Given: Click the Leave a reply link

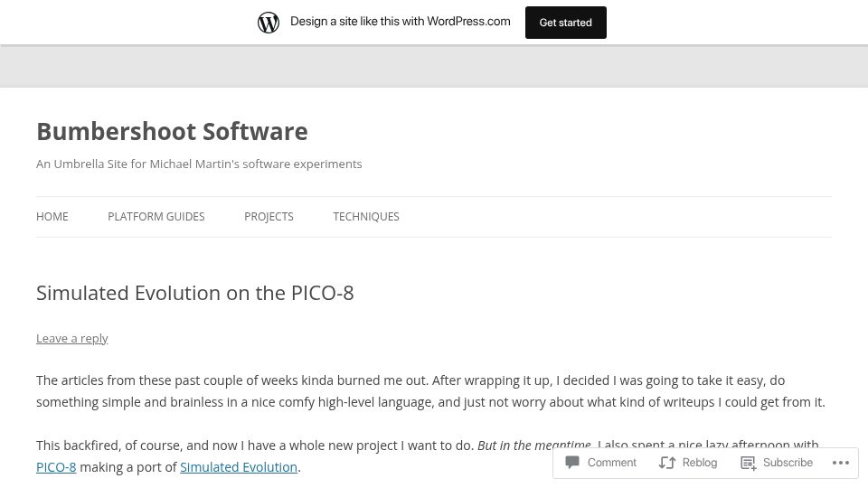Looking at the screenshot, I should [72, 338].
